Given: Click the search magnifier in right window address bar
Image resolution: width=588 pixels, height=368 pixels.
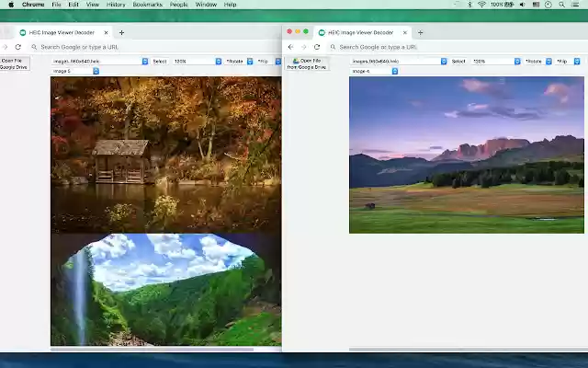Looking at the screenshot, I should click(333, 47).
